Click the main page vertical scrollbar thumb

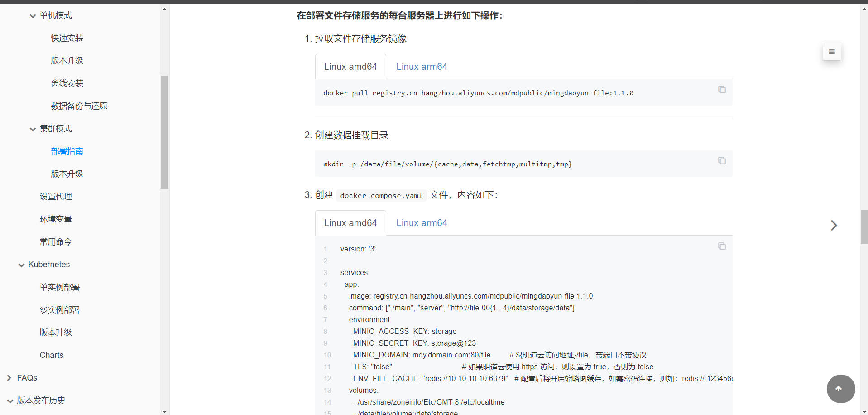864,227
